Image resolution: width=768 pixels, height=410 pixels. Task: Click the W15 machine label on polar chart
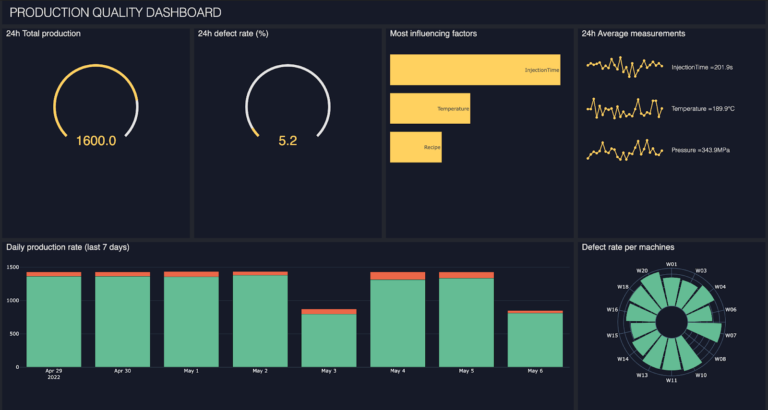[x=612, y=336]
